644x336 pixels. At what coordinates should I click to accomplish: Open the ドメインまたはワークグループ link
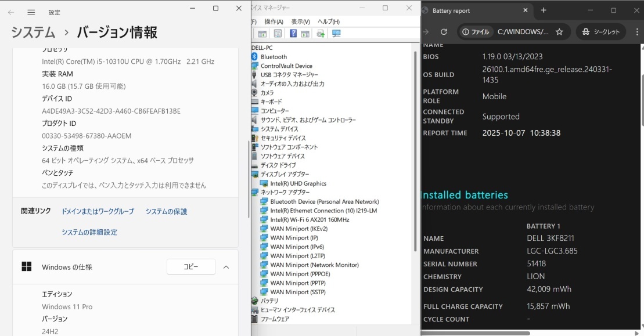(98, 211)
